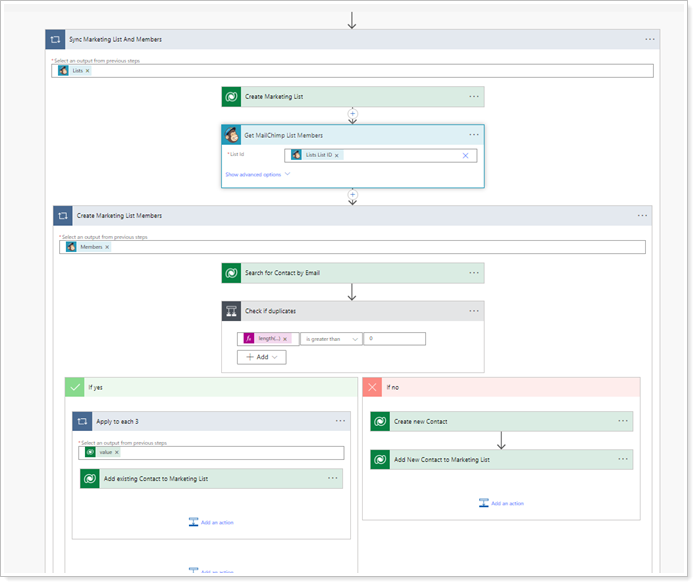The image size is (697, 586).
Task: Click the Apply to each 3 loop icon
Action: (x=81, y=421)
